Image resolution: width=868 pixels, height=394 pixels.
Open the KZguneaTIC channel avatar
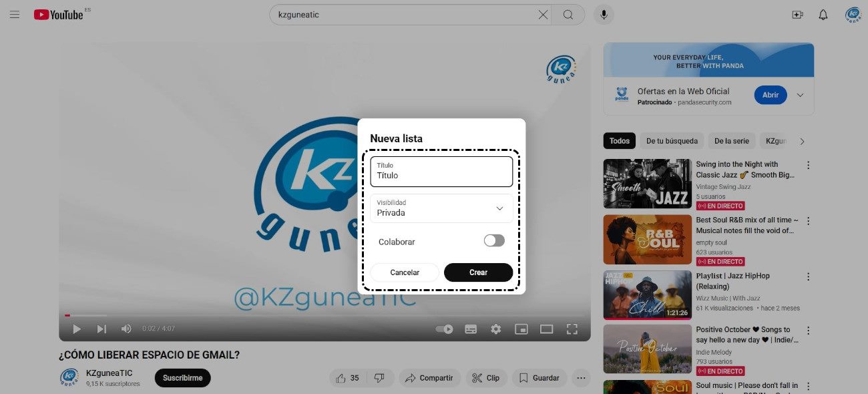pyautogui.click(x=69, y=377)
